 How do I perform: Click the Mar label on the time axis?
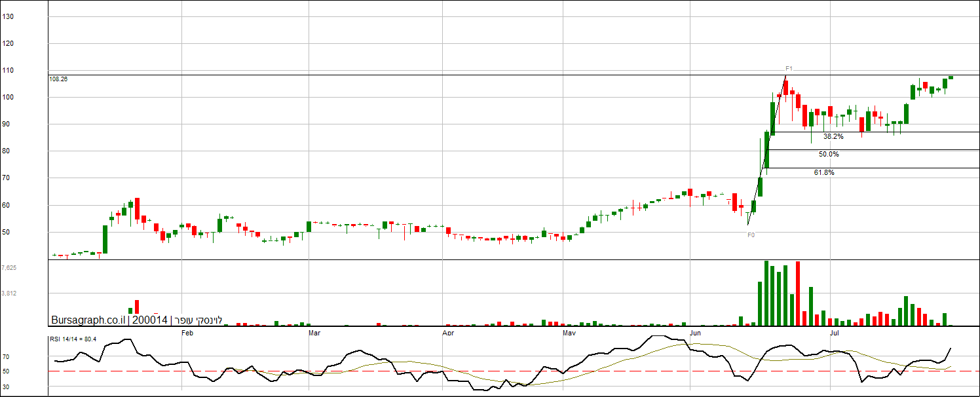(x=314, y=333)
